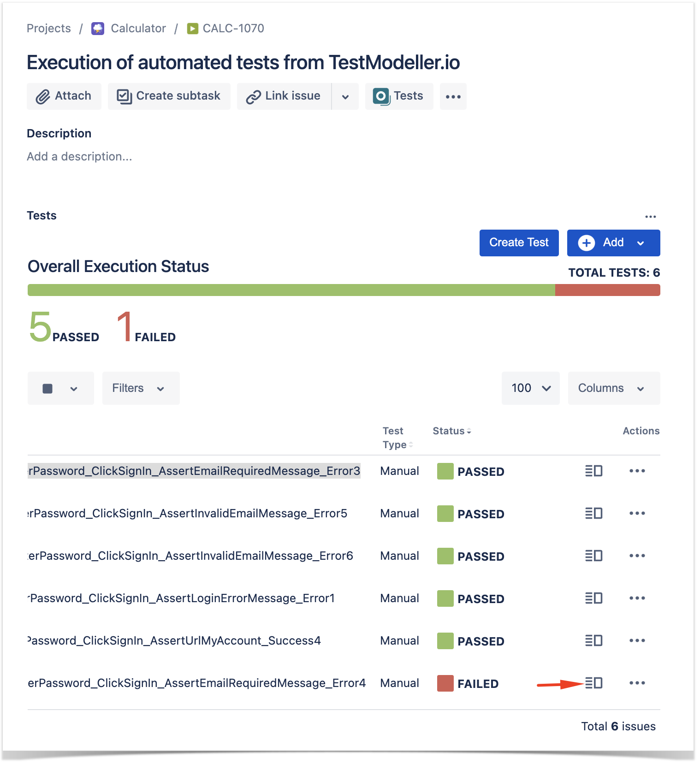Open more actions menu for Error5 test row

[637, 513]
